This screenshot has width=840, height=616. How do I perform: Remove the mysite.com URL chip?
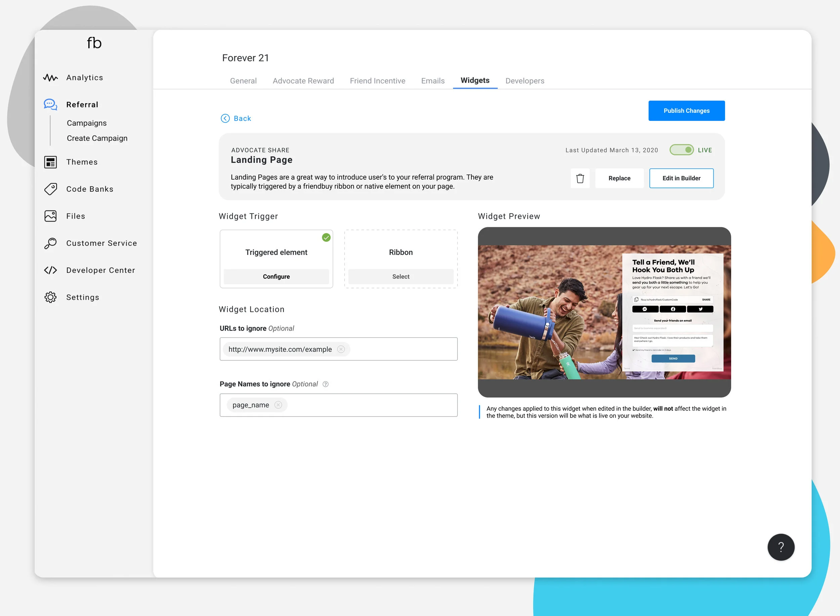341,349
